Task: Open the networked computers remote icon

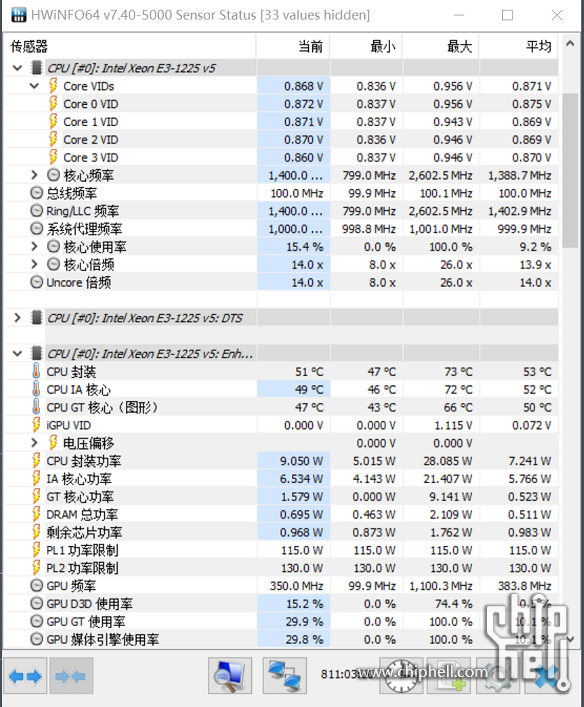Action: (x=285, y=675)
